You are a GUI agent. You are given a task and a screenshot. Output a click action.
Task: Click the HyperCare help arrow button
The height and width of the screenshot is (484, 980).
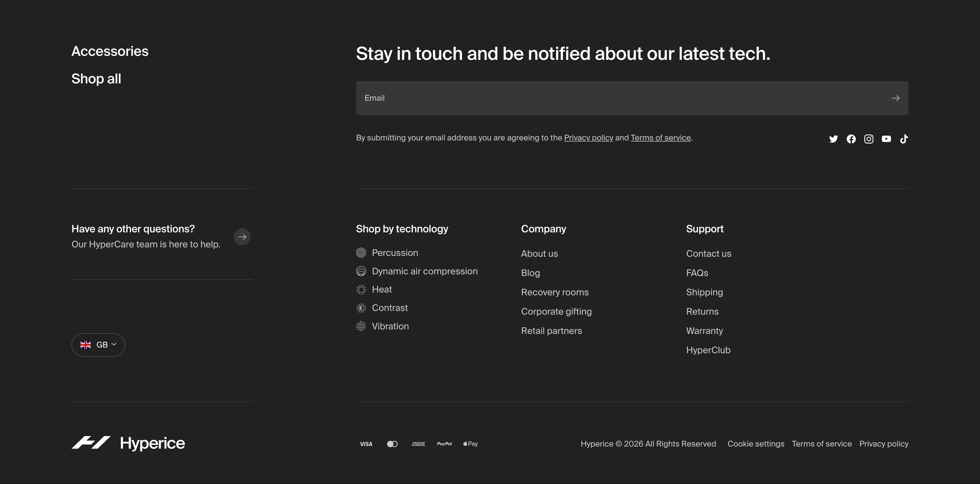point(242,237)
